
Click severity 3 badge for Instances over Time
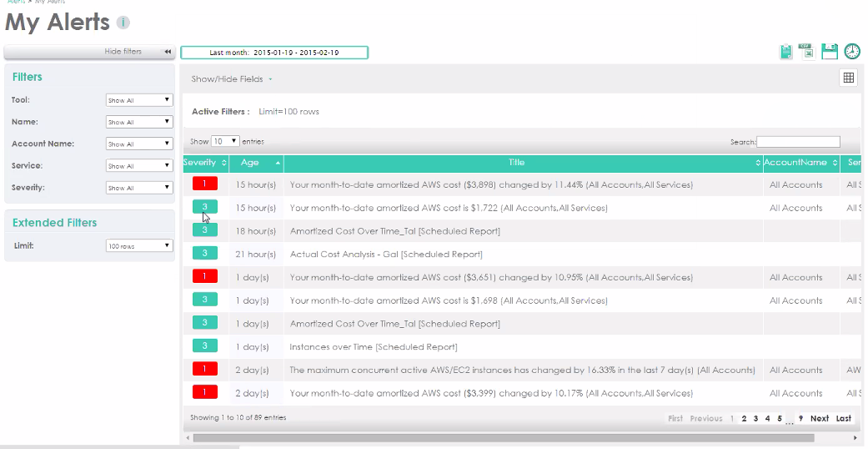(x=205, y=346)
